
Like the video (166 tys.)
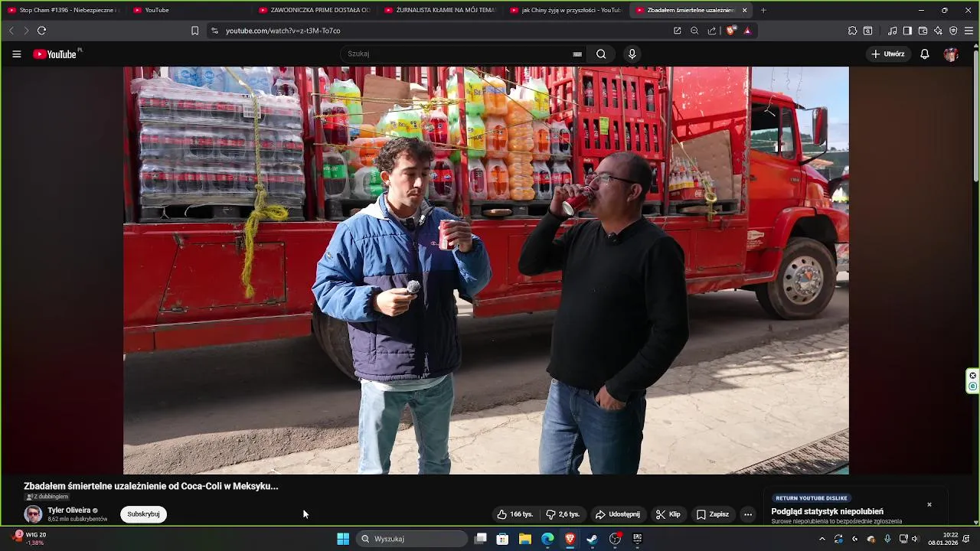(x=515, y=514)
